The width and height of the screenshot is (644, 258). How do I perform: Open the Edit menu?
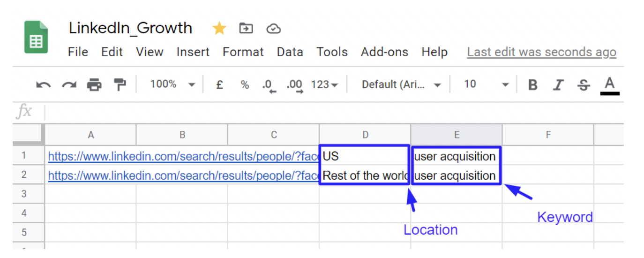coord(112,52)
